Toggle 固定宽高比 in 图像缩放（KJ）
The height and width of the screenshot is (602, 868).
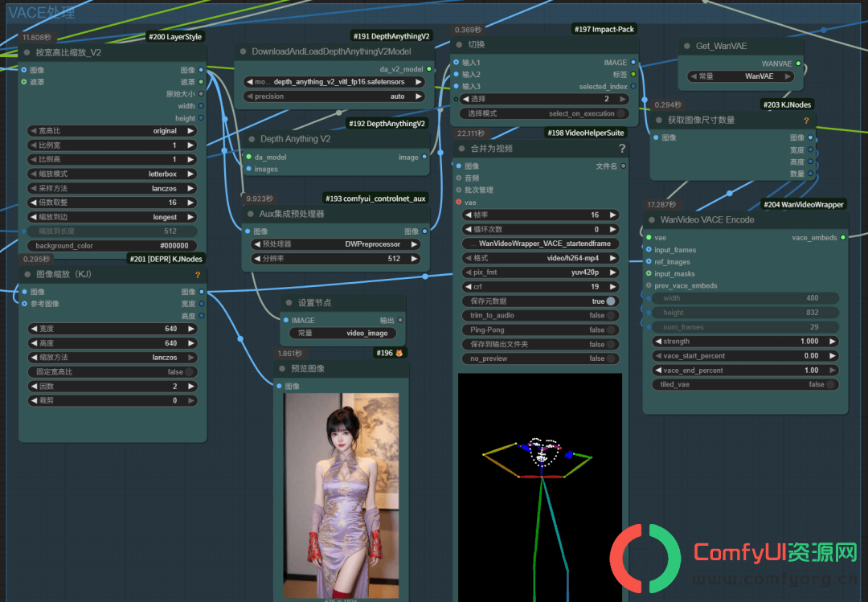[x=189, y=372]
